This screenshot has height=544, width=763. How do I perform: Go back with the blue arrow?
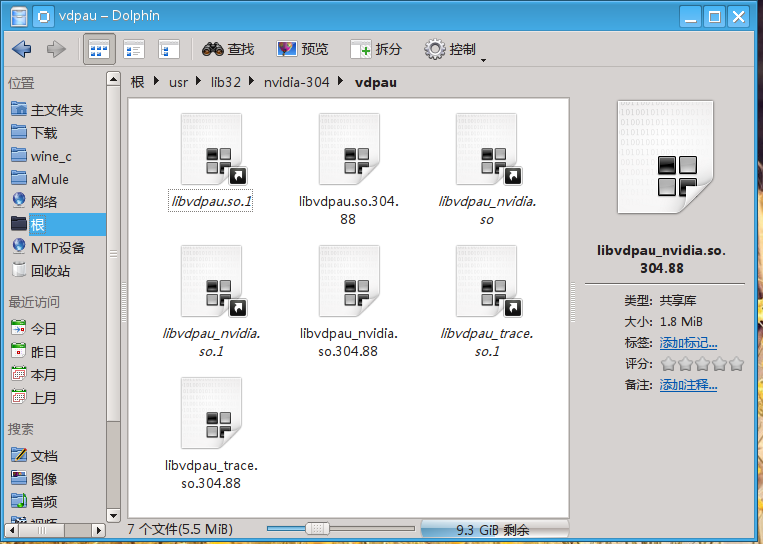pyautogui.click(x=21, y=49)
